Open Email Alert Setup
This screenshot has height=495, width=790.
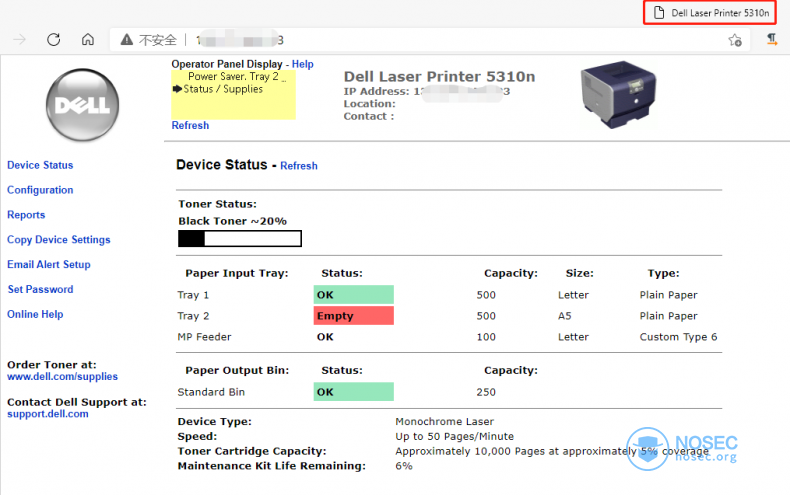coord(49,264)
